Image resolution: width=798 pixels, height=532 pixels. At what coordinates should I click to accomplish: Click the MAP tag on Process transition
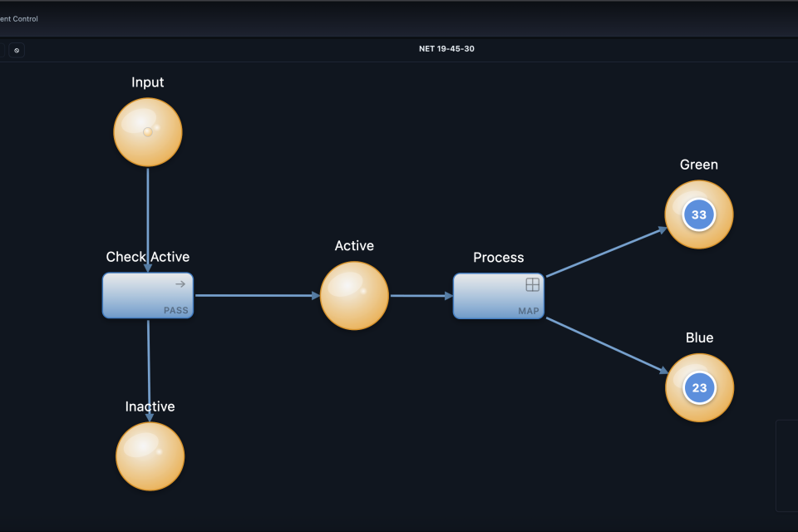coord(529,312)
